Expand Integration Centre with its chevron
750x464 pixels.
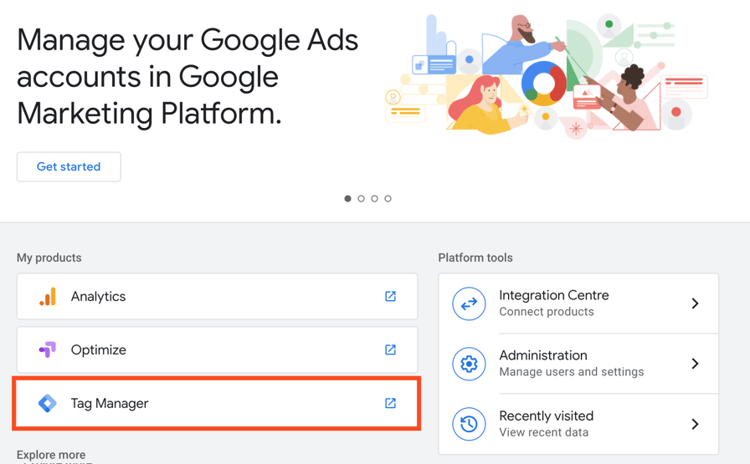tap(695, 303)
